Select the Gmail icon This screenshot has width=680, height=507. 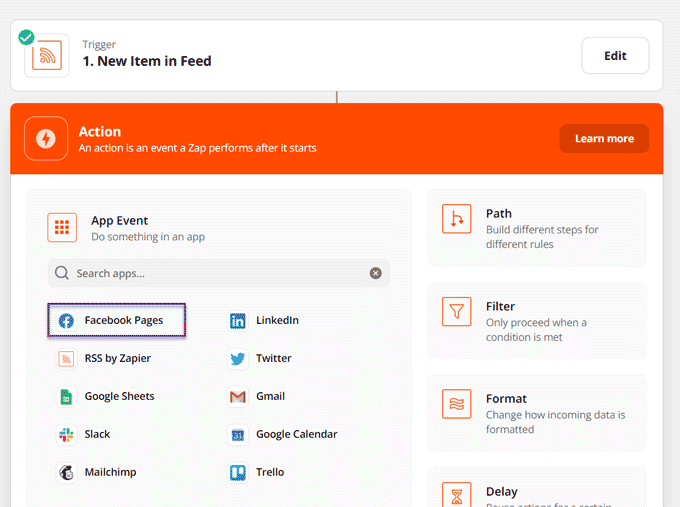pyautogui.click(x=238, y=396)
